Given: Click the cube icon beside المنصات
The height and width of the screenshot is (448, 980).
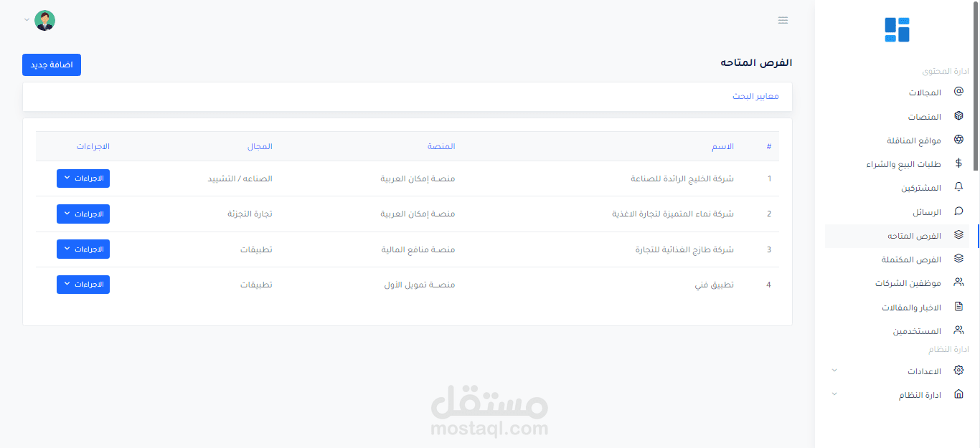Looking at the screenshot, I should tap(958, 115).
